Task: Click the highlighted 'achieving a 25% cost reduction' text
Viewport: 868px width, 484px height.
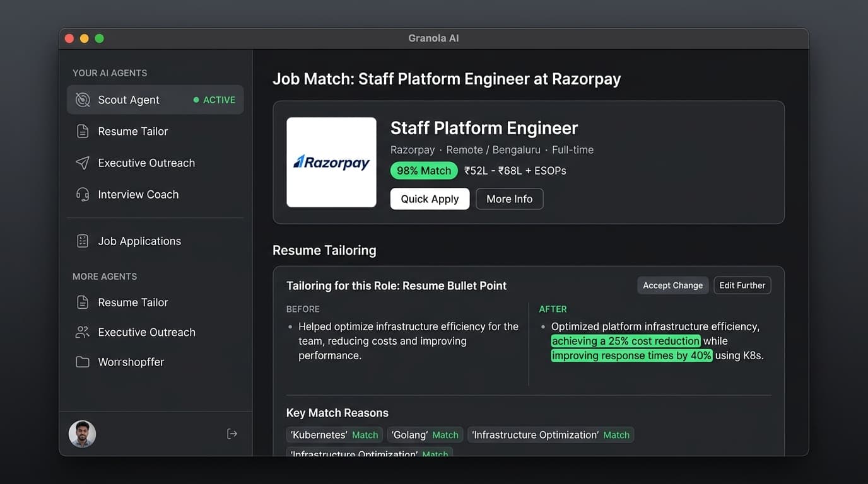Action: pyautogui.click(x=626, y=341)
